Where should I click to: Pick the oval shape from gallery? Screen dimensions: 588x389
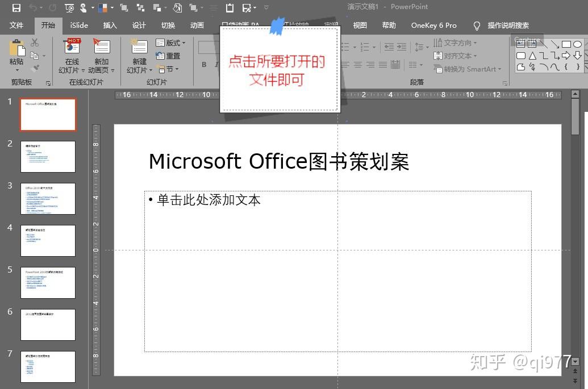578,44
